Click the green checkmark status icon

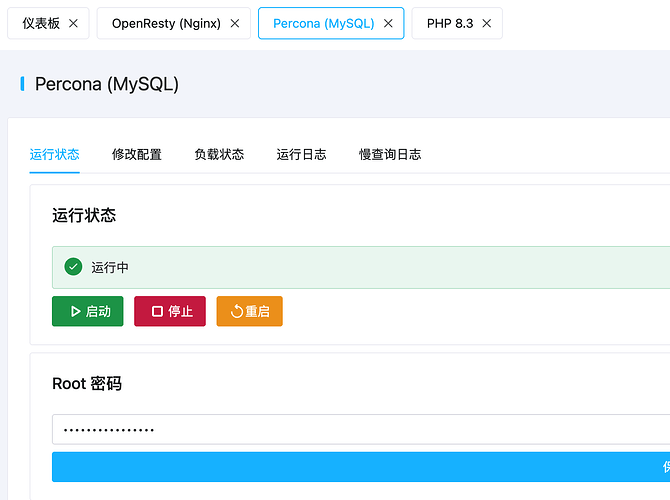(73, 267)
